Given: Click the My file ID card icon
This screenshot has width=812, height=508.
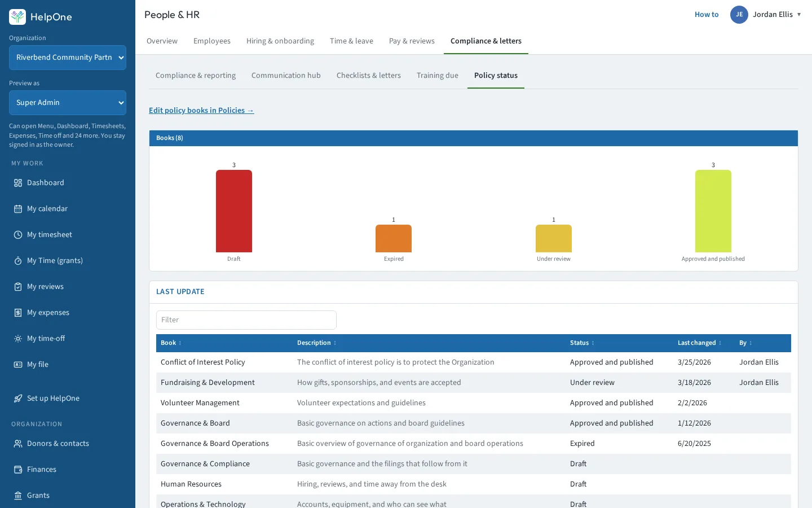Looking at the screenshot, I should click(18, 365).
